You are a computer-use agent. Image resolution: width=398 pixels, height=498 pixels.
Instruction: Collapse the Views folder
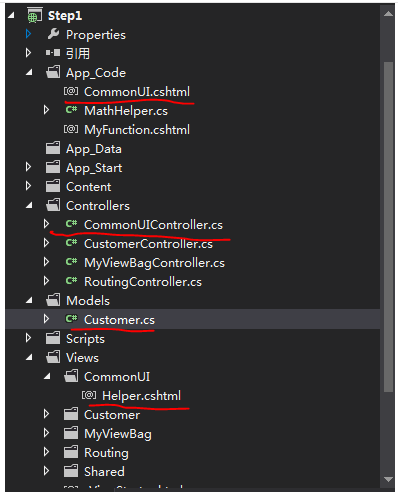click(x=30, y=357)
